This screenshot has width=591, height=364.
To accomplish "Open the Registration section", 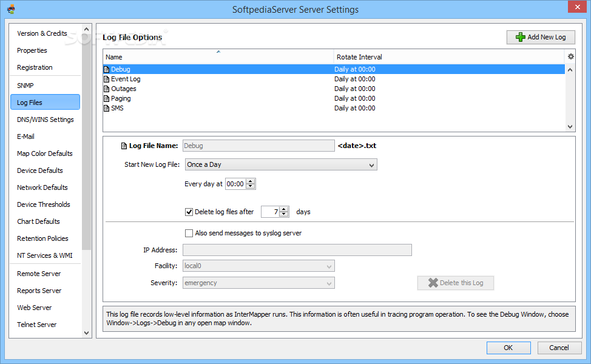I will (x=35, y=67).
